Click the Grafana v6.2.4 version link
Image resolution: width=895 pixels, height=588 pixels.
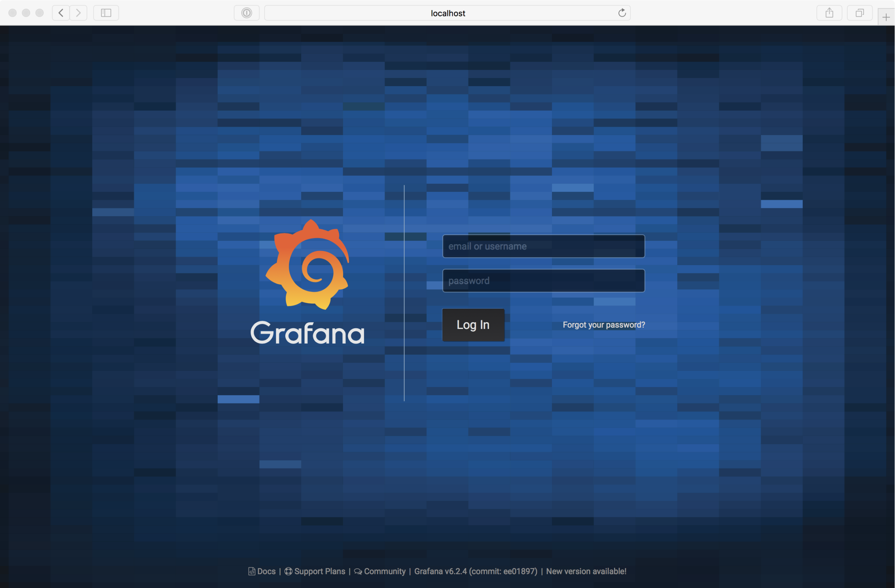pyautogui.click(x=476, y=571)
